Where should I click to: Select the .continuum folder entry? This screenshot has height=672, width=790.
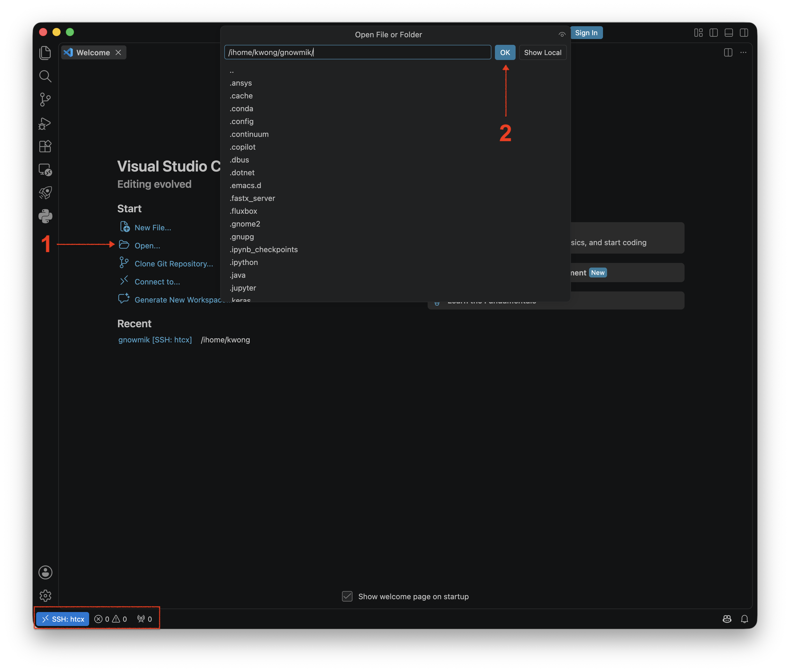tap(395, 135)
